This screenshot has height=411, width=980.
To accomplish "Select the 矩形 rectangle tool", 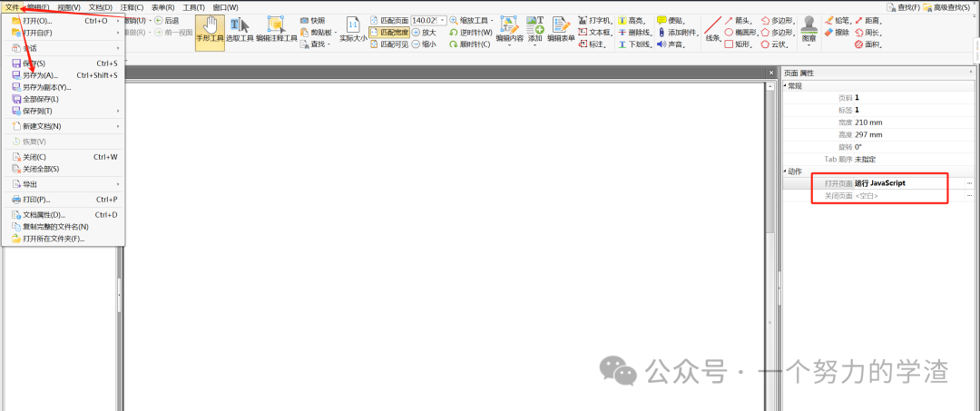I will 740,44.
